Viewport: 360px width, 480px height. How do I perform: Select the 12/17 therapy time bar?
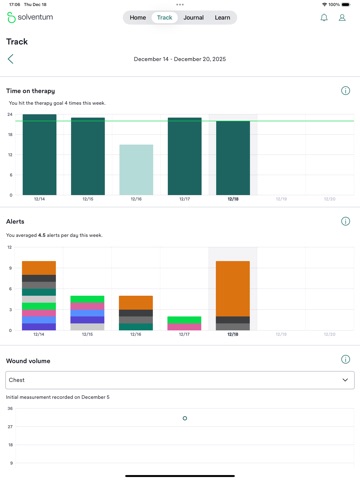[x=185, y=156]
